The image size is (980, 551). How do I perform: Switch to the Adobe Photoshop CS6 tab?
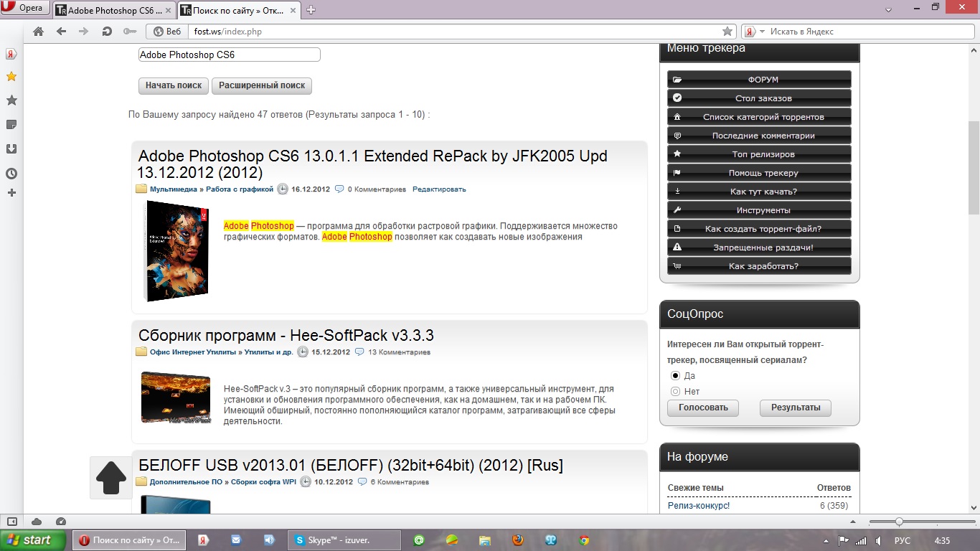pyautogui.click(x=108, y=10)
